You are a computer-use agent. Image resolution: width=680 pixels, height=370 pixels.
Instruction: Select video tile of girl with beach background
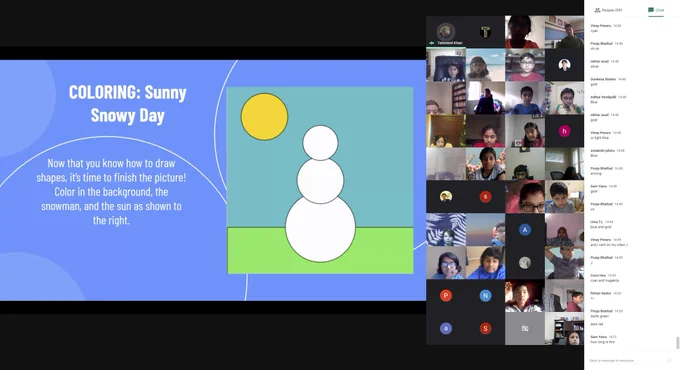click(x=485, y=65)
